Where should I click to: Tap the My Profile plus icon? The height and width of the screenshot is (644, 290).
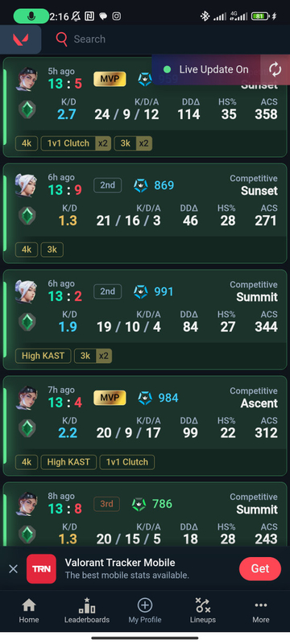(x=144, y=605)
